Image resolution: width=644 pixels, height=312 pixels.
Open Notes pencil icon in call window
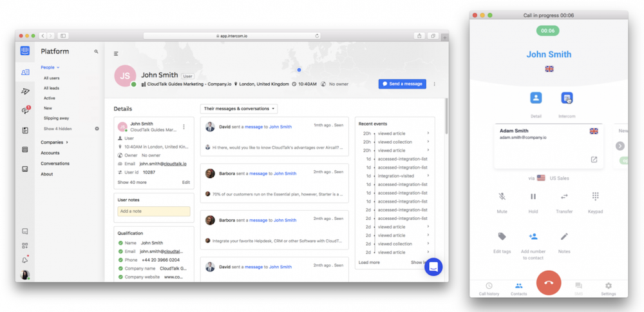pos(564,237)
